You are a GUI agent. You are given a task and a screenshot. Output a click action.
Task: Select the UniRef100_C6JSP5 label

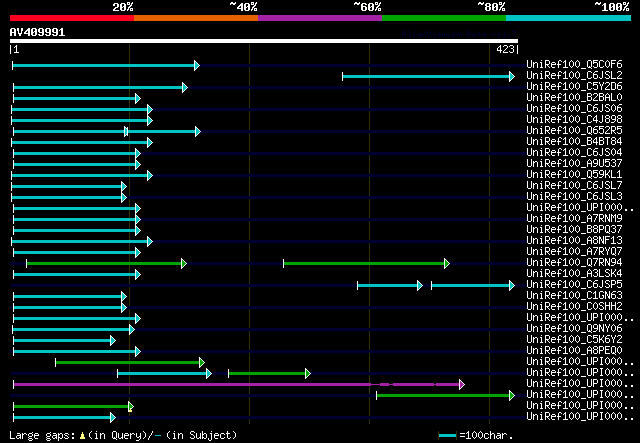click(574, 285)
